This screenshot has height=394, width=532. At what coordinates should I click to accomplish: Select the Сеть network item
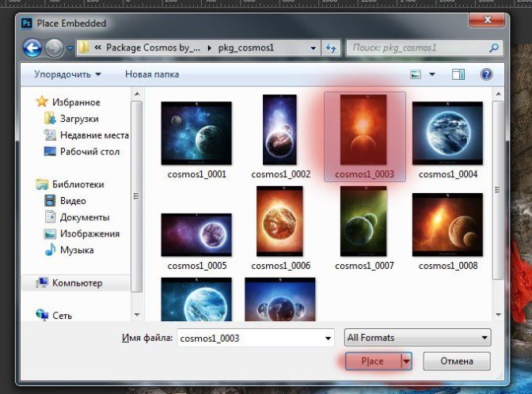coord(63,315)
